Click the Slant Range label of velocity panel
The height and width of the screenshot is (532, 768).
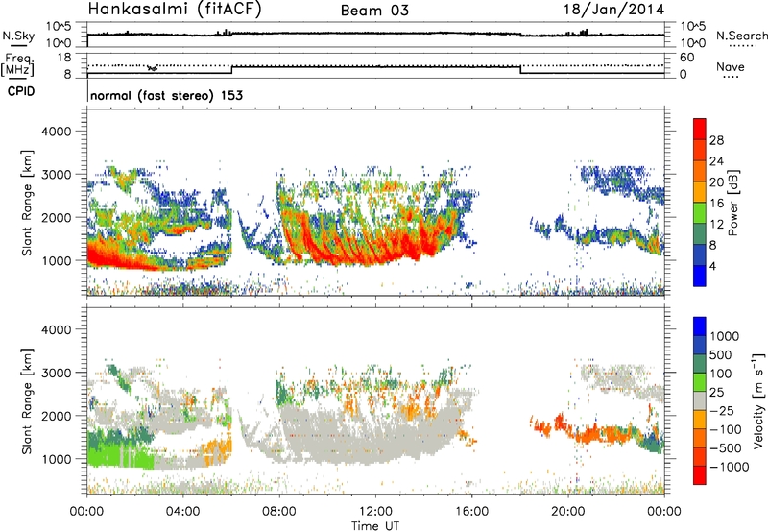pos(27,400)
